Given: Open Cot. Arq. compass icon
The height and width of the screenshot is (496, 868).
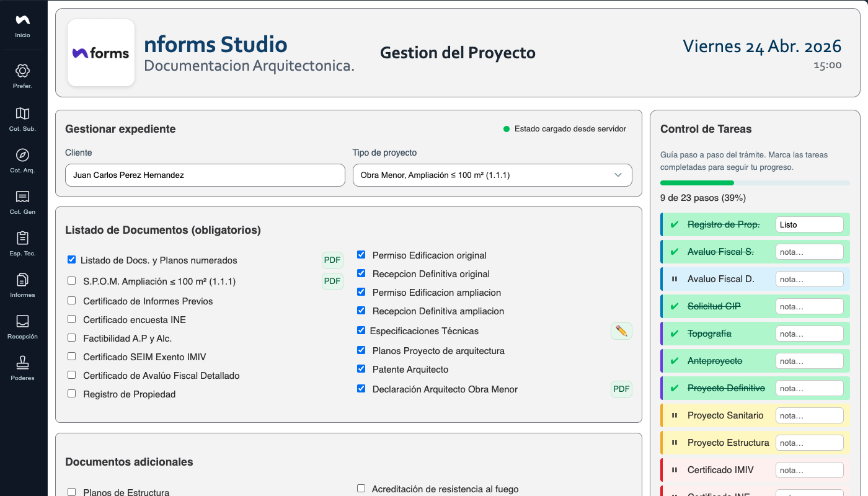Looking at the screenshot, I should [x=22, y=155].
